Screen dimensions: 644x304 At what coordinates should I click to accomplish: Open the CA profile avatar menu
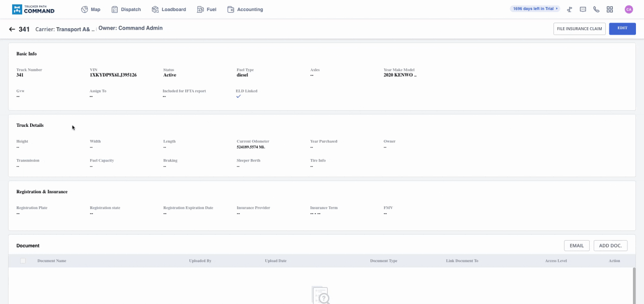click(629, 9)
